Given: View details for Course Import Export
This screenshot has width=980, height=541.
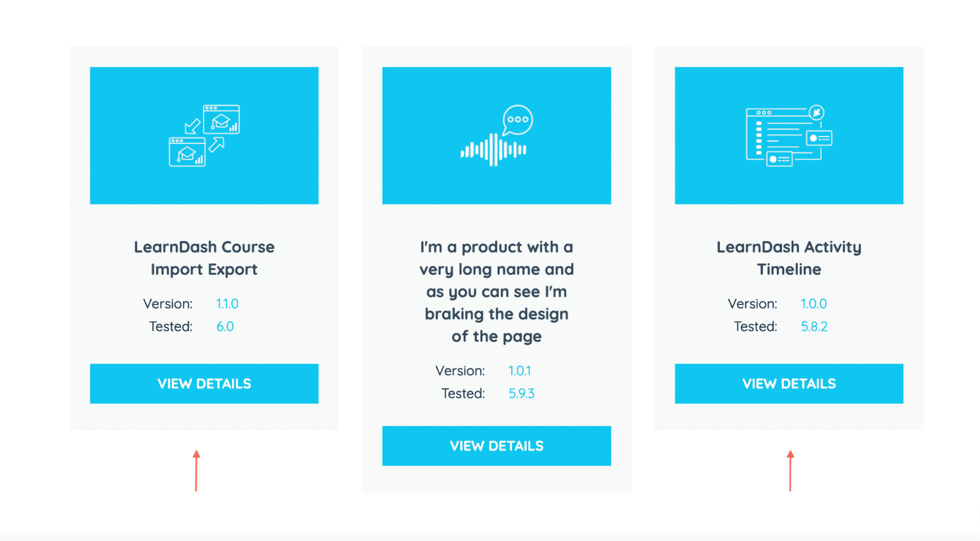Looking at the screenshot, I should point(204,384).
